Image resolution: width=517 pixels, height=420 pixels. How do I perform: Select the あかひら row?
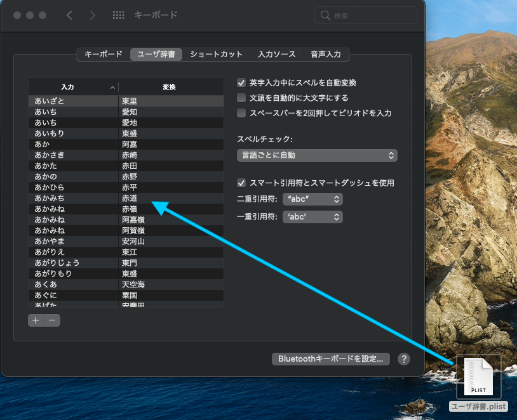126,187
